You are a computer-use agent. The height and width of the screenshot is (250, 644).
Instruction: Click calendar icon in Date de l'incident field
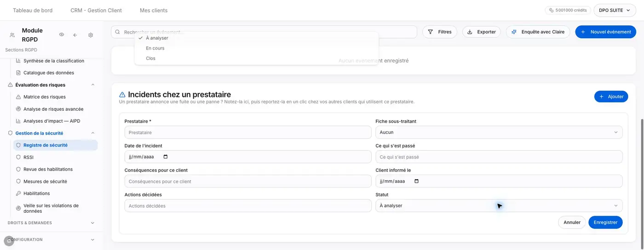[x=166, y=157]
